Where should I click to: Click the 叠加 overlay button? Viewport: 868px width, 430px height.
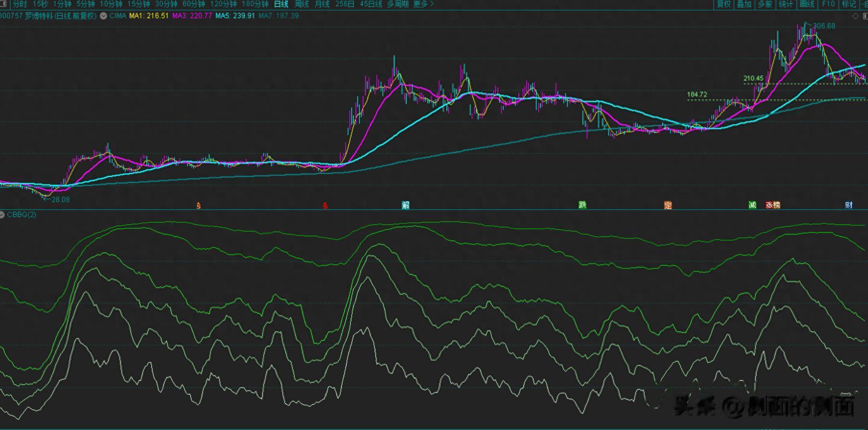coord(744,4)
